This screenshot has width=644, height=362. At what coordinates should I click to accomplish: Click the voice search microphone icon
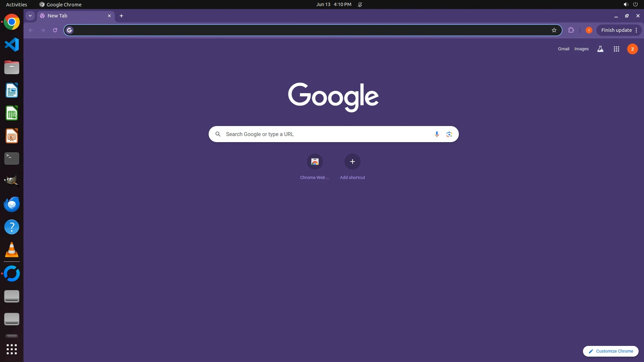tap(436, 134)
